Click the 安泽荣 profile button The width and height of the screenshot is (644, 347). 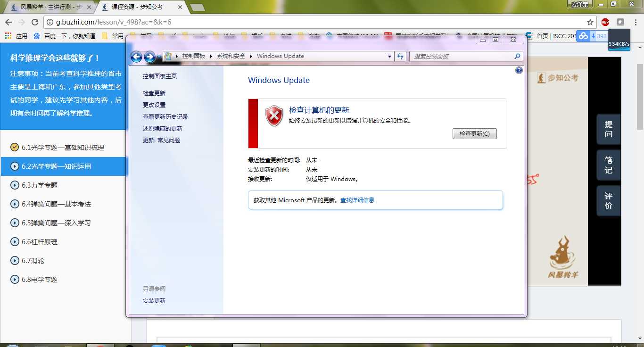point(579,4)
